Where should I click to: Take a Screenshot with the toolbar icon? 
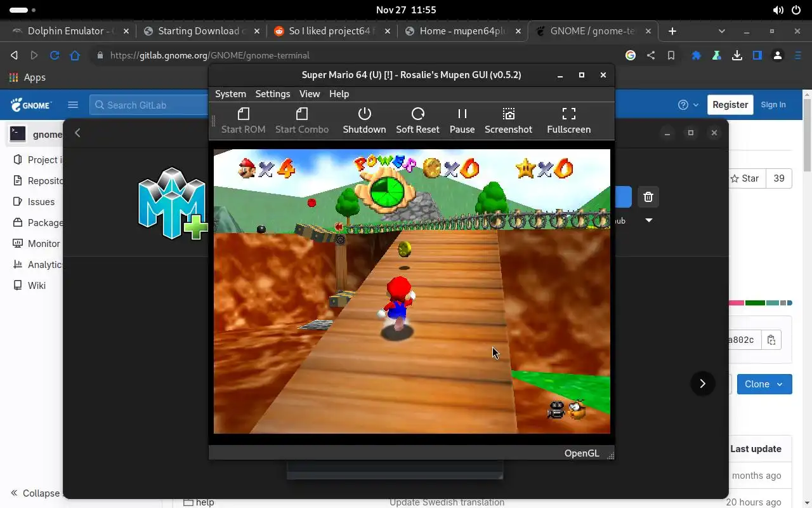(508, 121)
